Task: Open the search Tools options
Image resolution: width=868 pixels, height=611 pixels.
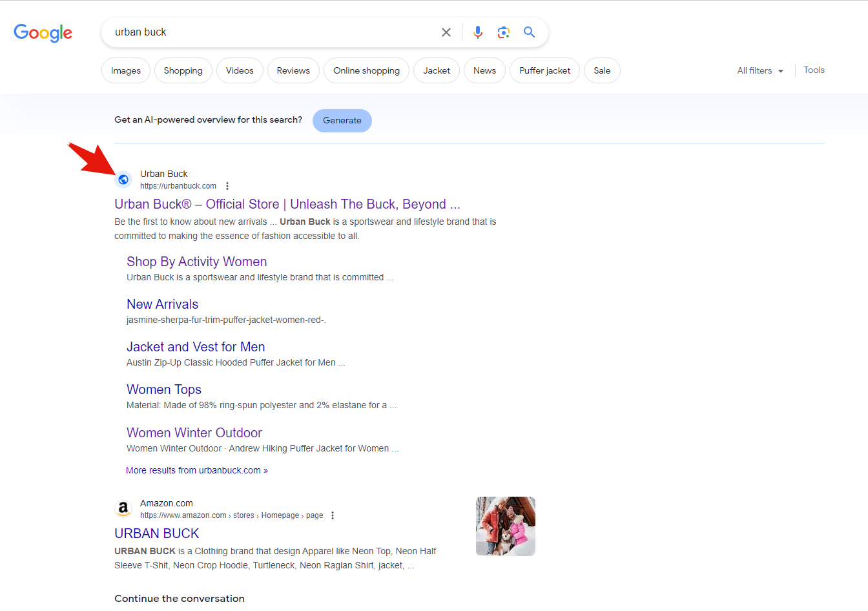Action: click(x=814, y=70)
